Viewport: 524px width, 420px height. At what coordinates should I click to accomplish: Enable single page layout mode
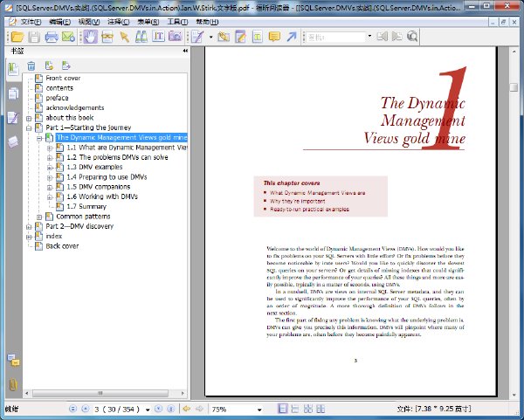(x=283, y=409)
